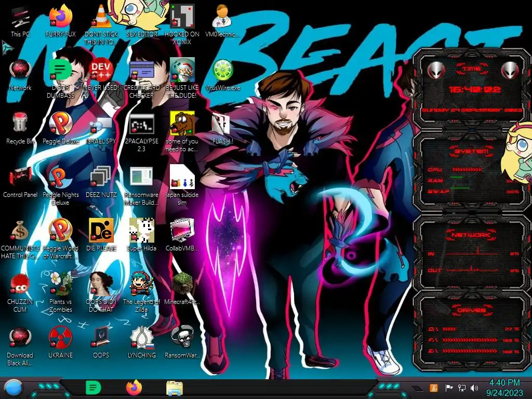The image size is (532, 399).
Task: Click the Start orb button
Action: [x=13, y=389]
